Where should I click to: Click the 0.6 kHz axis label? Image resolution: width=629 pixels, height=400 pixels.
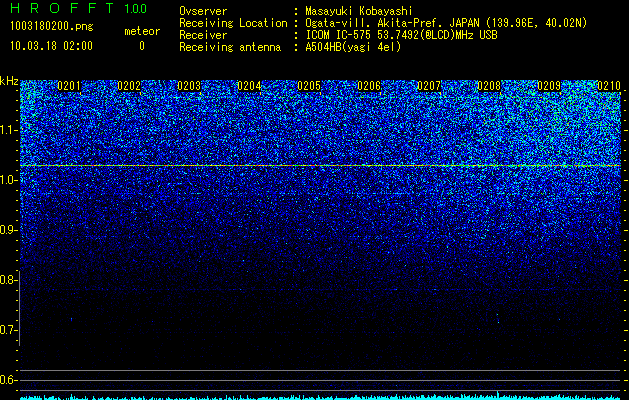(8, 380)
